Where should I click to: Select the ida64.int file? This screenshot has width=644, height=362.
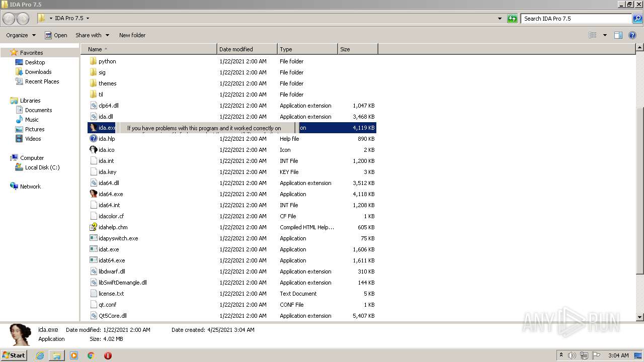(109, 205)
